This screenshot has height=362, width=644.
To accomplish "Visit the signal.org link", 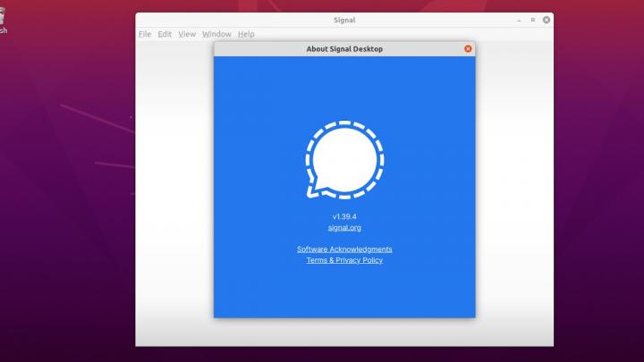I will [344, 228].
